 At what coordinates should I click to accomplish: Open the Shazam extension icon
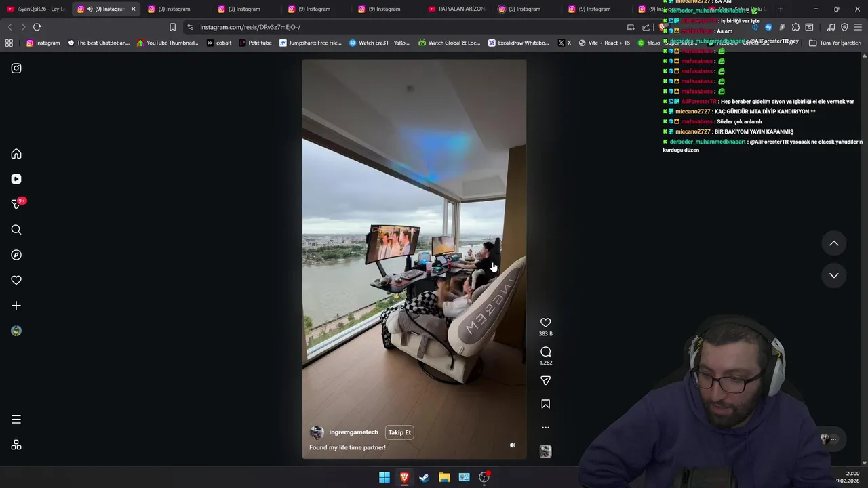pos(768,27)
